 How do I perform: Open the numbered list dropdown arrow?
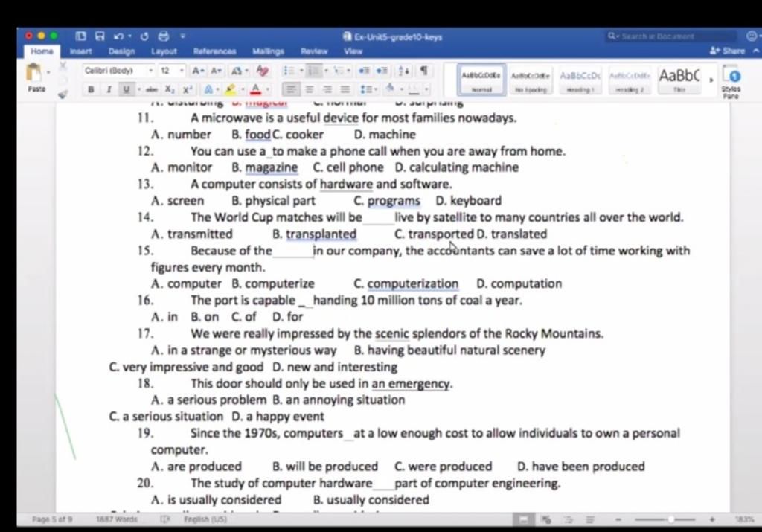point(326,71)
